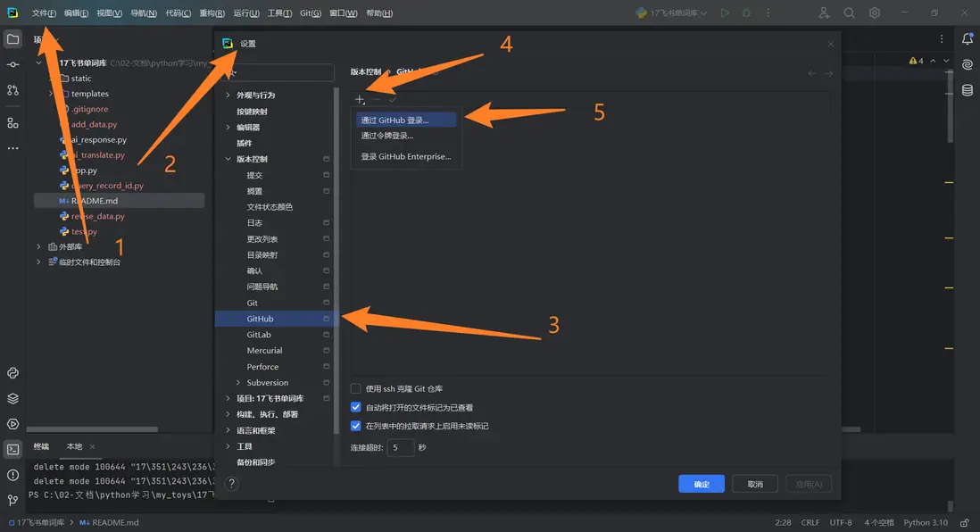Open the Layers sidebar icon
This screenshot has height=532, width=980.
pyautogui.click(x=12, y=399)
